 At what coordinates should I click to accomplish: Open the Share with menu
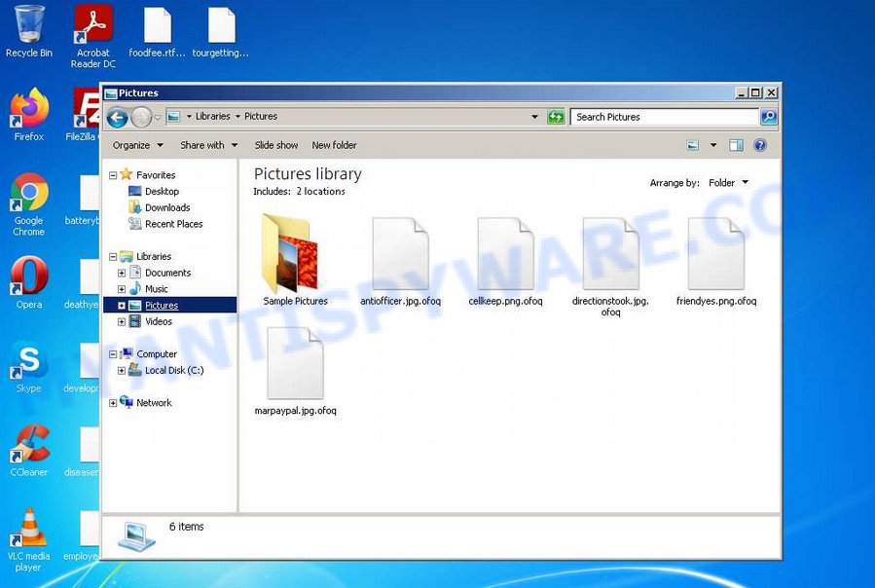(x=203, y=144)
